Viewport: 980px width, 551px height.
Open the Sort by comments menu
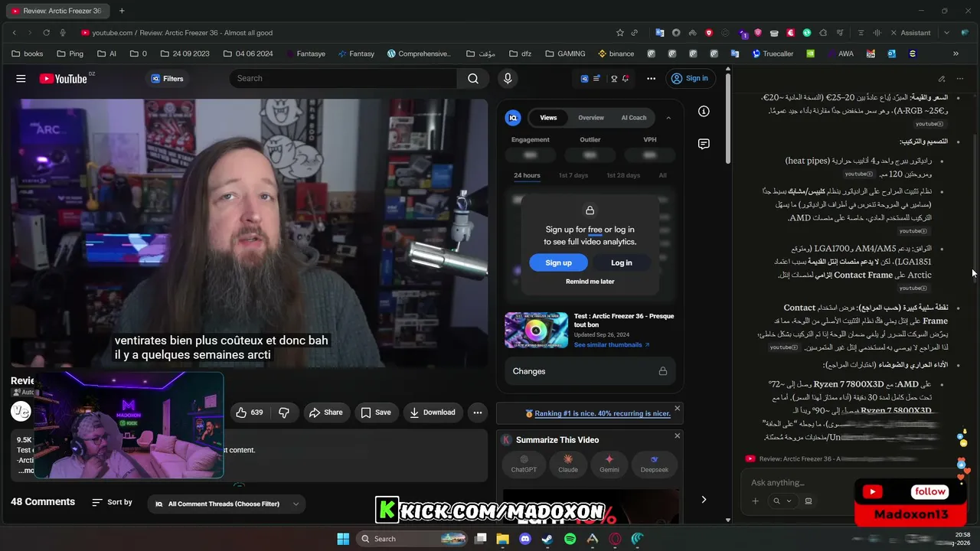(x=112, y=502)
